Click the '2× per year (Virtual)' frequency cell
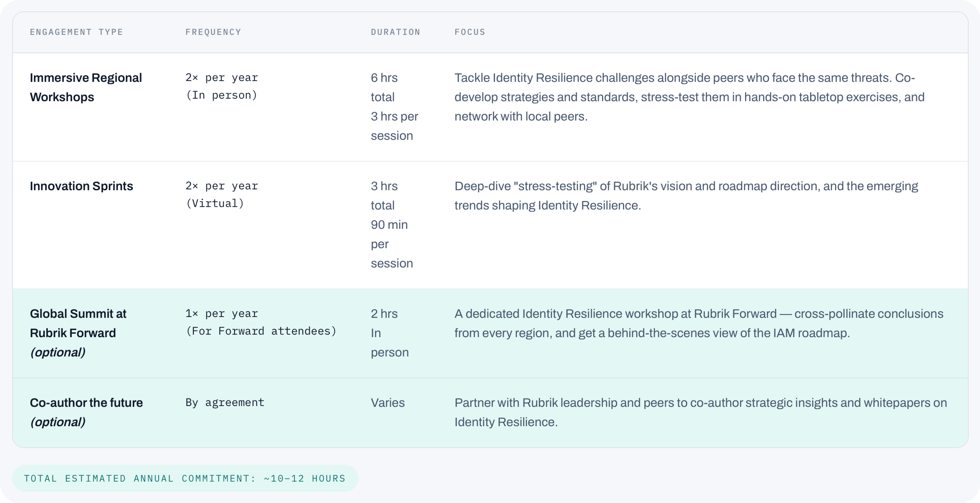The width and height of the screenshot is (980, 503). (222, 195)
